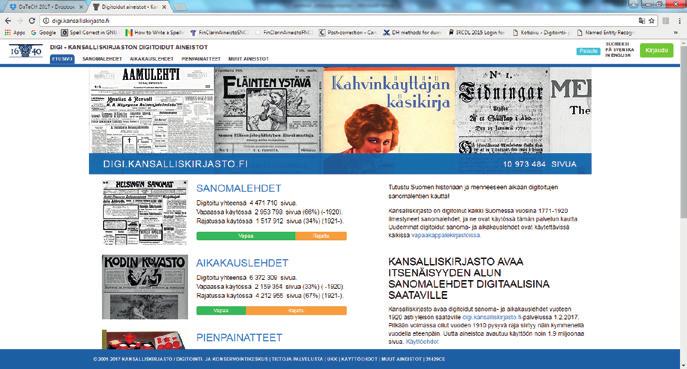Open the Spell Correct bookmark
This screenshot has height=369, width=687.
click(89, 32)
